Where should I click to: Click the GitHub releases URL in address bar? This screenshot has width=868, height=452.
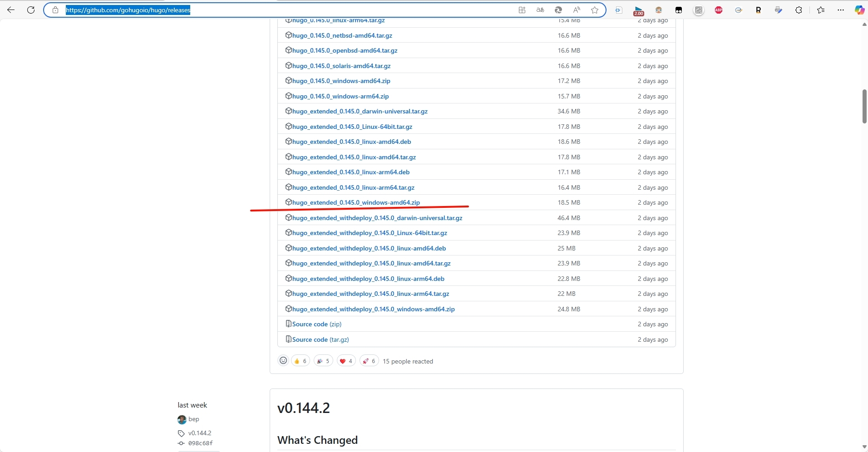[x=128, y=10]
